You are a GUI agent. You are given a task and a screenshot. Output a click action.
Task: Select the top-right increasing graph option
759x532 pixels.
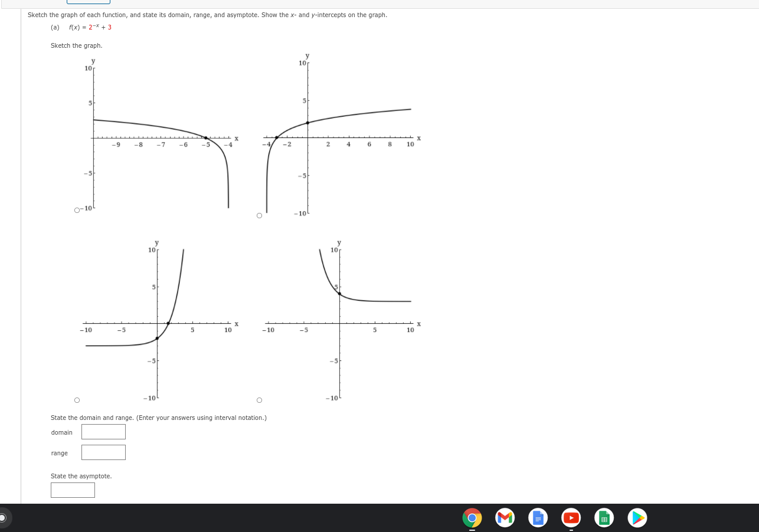259,216
